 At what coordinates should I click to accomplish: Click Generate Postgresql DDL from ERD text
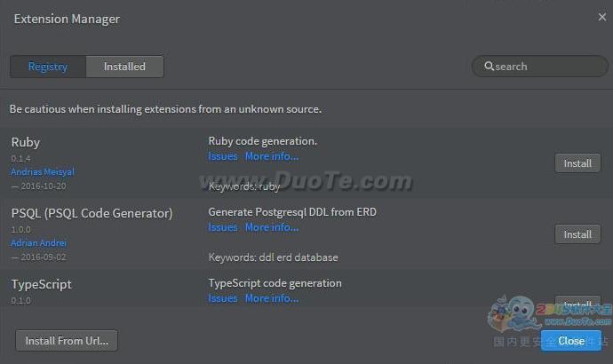click(292, 212)
